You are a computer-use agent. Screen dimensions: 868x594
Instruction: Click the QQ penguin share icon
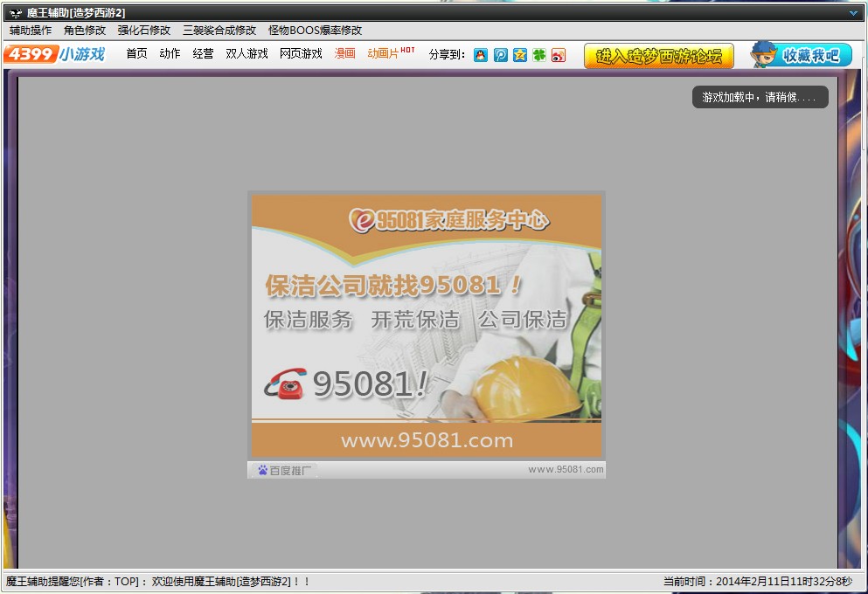pos(481,55)
